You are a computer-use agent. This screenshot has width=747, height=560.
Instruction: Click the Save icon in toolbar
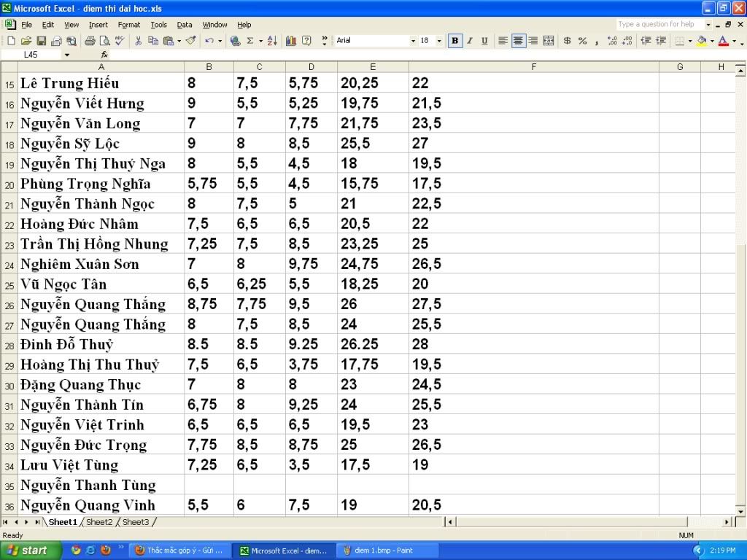pyautogui.click(x=42, y=41)
